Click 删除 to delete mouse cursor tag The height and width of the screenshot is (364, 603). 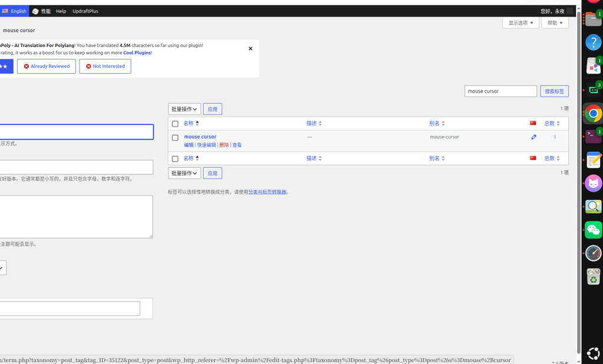pos(224,145)
